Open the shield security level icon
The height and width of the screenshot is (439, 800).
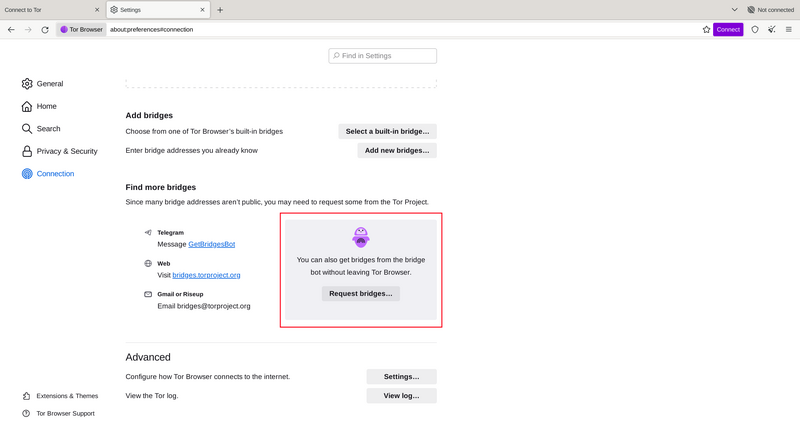pos(755,30)
